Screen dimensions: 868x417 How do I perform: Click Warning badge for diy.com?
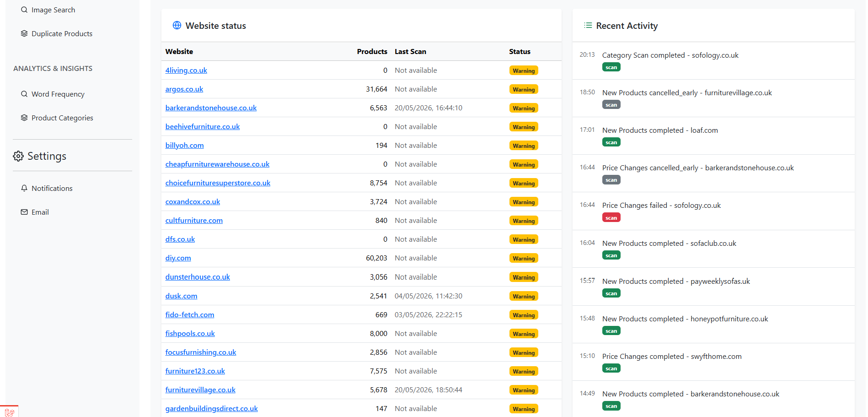point(524,258)
